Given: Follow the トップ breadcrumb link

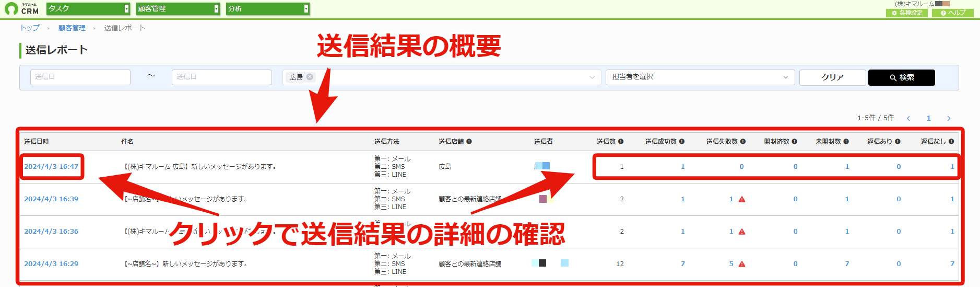Looking at the screenshot, I should pyautogui.click(x=30, y=28).
